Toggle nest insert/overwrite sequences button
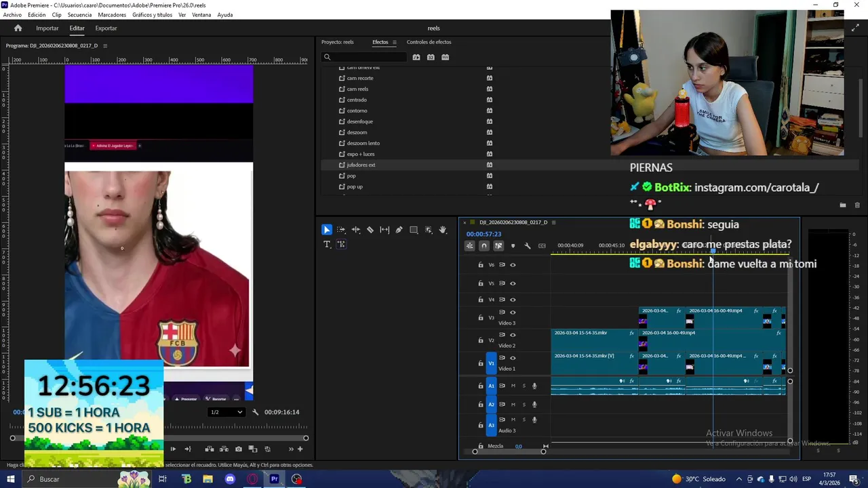The height and width of the screenshot is (488, 868). tap(469, 246)
